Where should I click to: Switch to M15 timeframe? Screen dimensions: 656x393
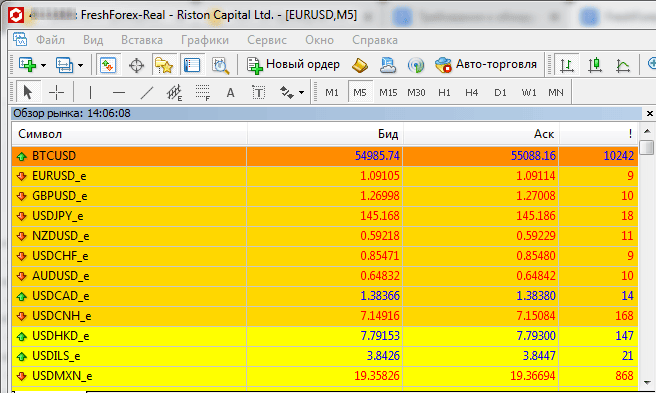pos(388,92)
